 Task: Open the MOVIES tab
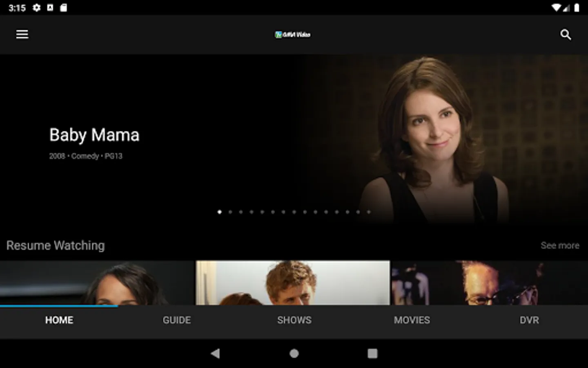412,320
